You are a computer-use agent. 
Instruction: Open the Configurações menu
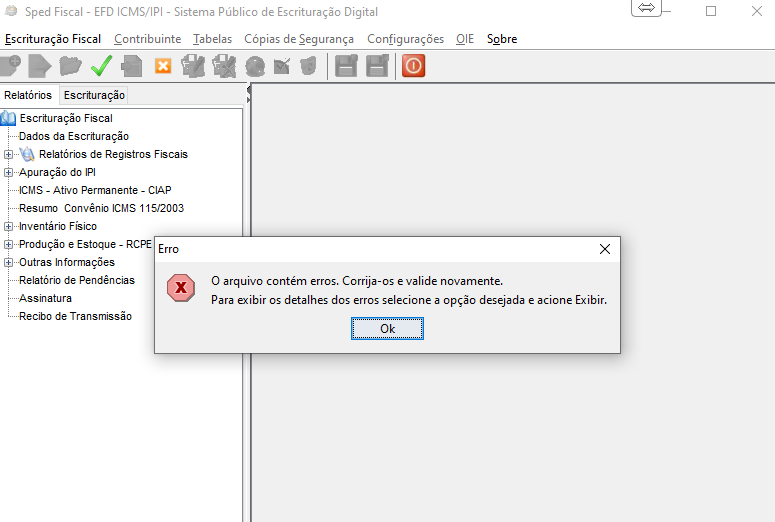(x=405, y=39)
